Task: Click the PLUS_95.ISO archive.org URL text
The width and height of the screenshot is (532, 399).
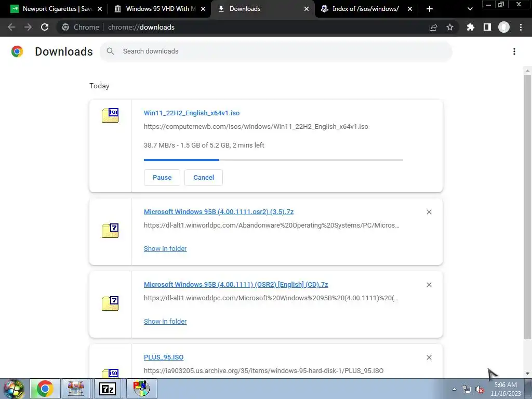Action: [263, 371]
